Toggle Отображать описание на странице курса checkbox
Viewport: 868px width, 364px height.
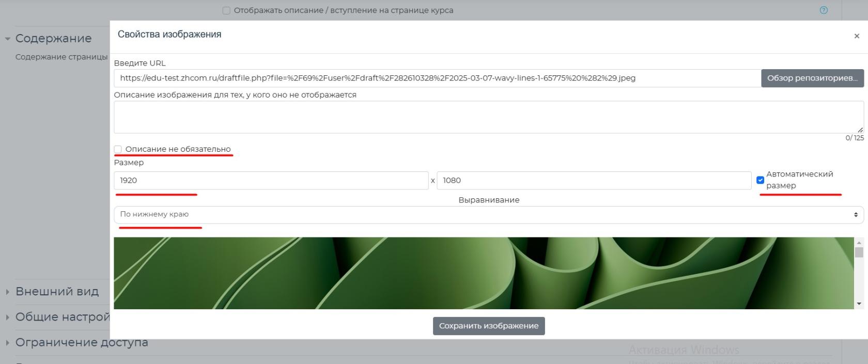[x=226, y=10]
